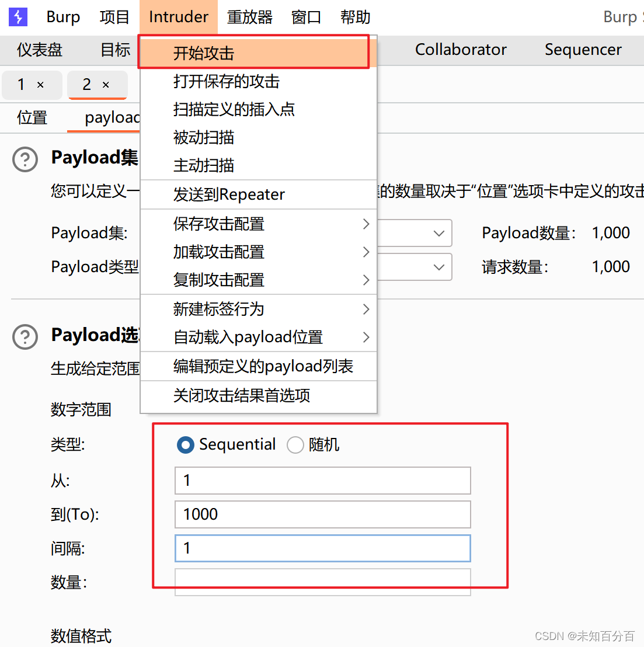Image resolution: width=644 pixels, height=647 pixels.
Task: Open the 项目 menu
Action: [x=114, y=17]
